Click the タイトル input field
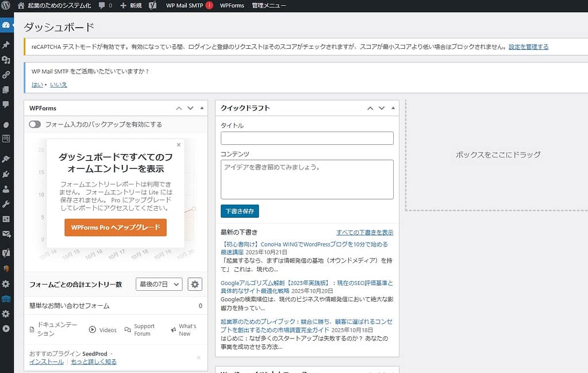This screenshot has width=588, height=373. [307, 138]
